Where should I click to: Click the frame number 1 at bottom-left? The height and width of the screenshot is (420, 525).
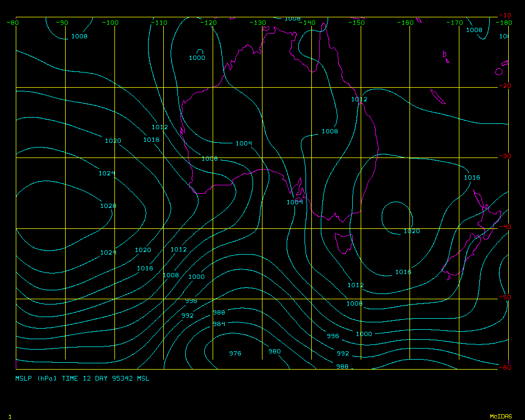[x=10, y=416]
